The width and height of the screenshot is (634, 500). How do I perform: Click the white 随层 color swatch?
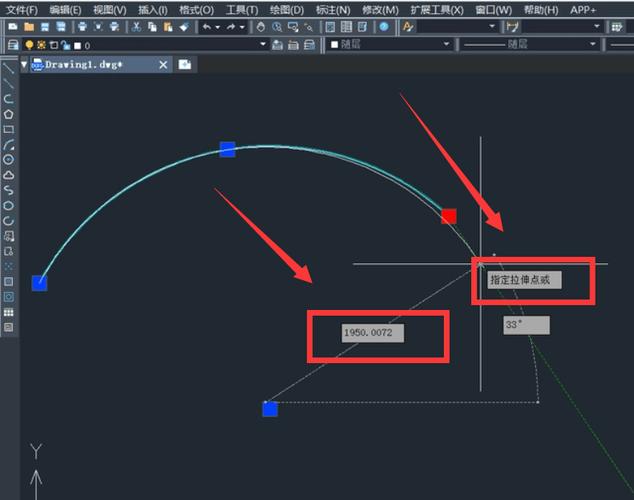pyautogui.click(x=335, y=45)
